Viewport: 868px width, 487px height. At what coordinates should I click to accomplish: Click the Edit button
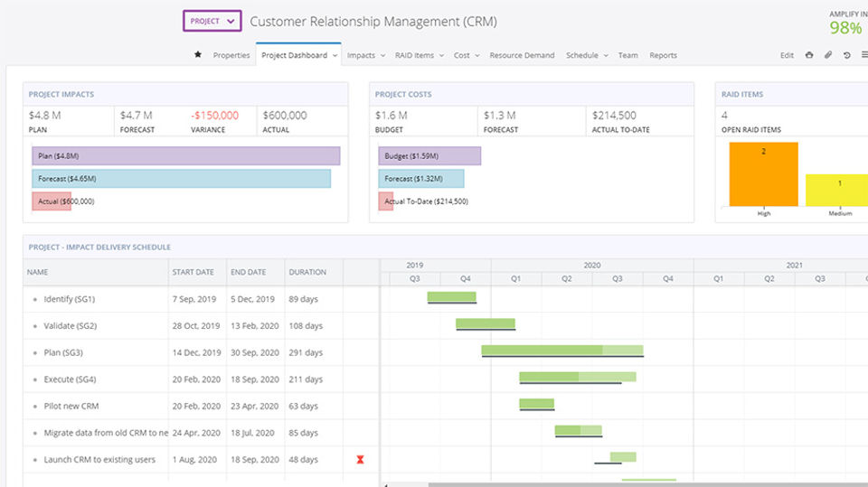(787, 55)
